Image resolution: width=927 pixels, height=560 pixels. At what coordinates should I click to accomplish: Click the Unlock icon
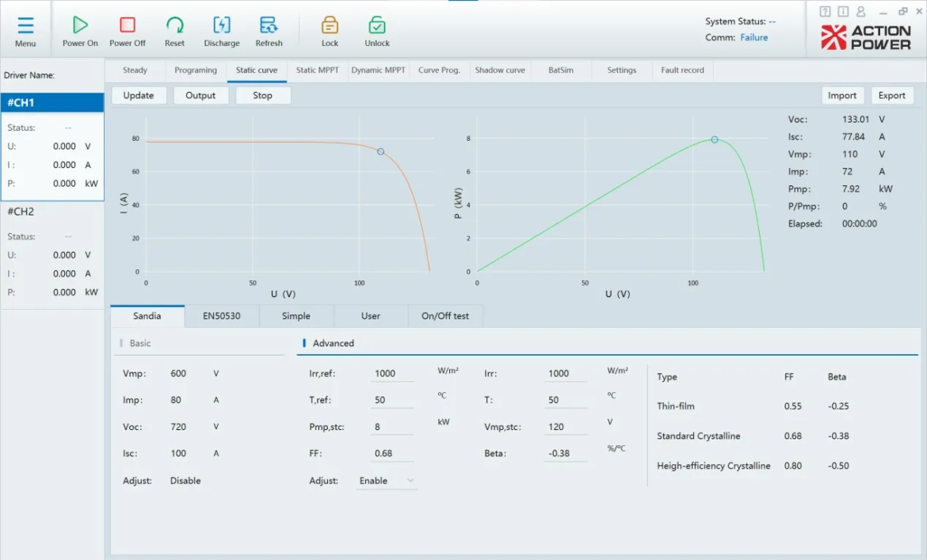[x=377, y=25]
